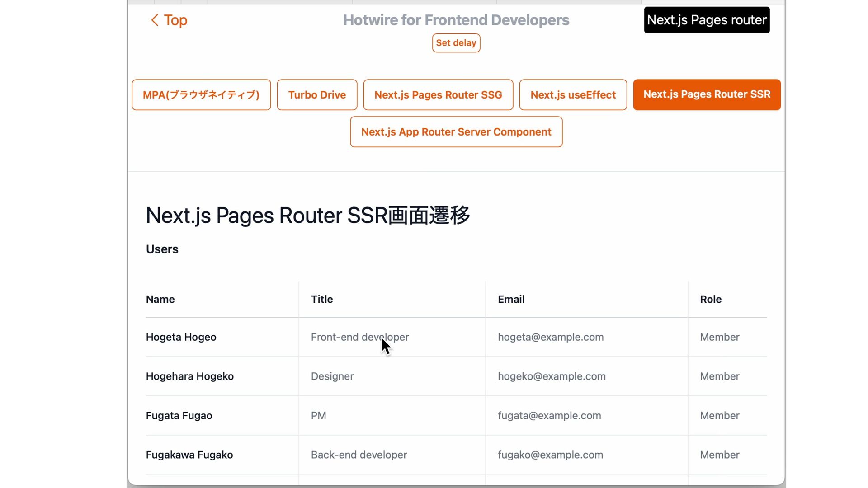Click the Hotwire for Frontend Developers heading
The height and width of the screenshot is (488, 868).
tap(456, 20)
